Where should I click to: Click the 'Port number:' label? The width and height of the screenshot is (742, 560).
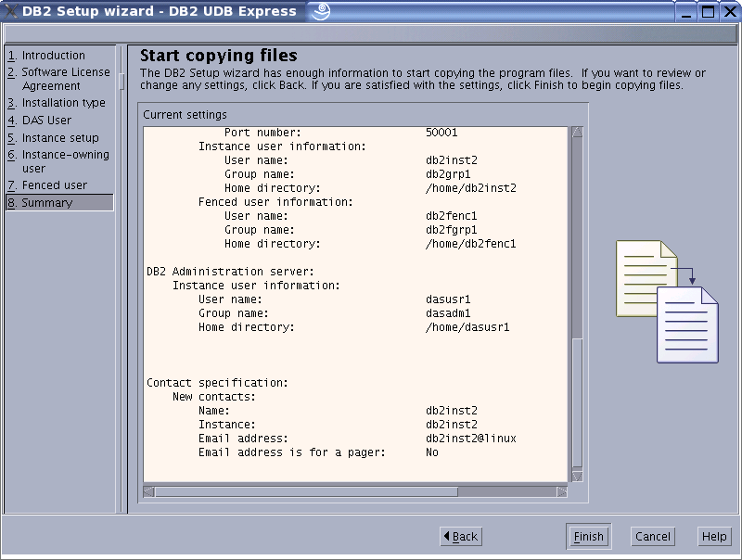(x=262, y=133)
